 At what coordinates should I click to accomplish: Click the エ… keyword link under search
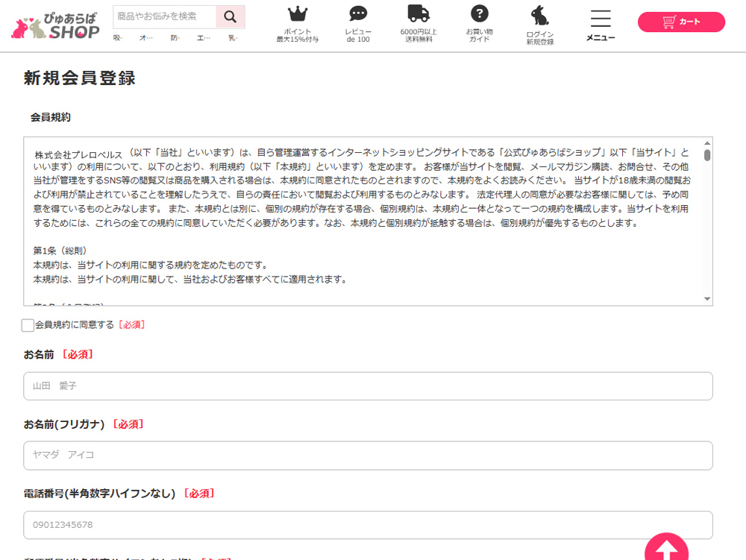[204, 38]
